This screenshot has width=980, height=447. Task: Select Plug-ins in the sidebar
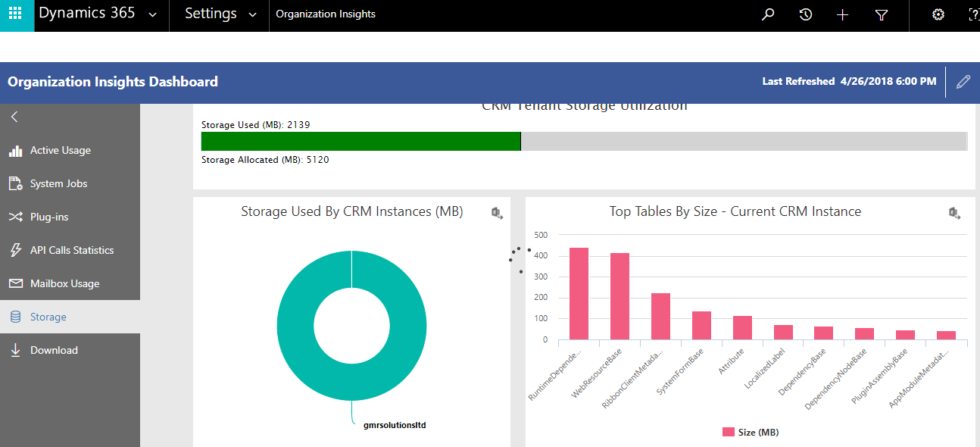tap(49, 217)
